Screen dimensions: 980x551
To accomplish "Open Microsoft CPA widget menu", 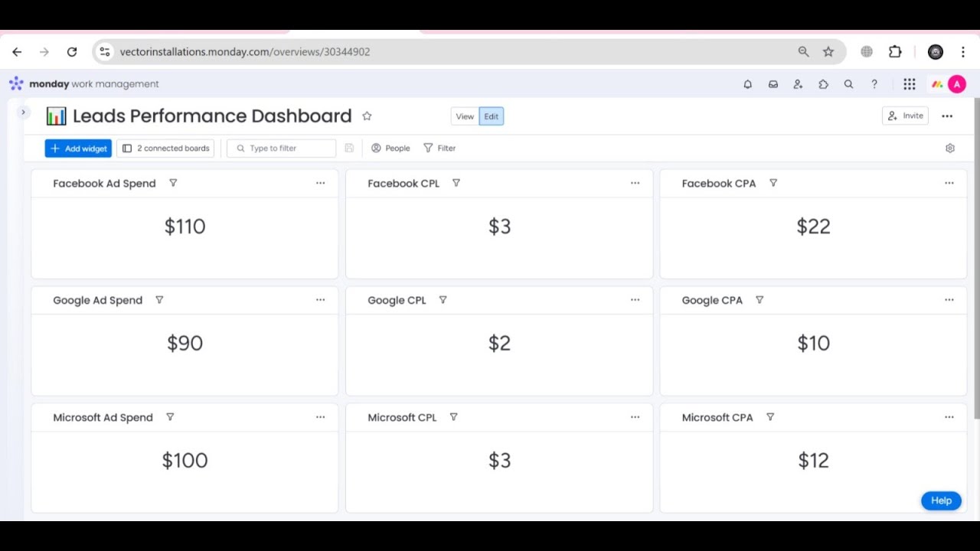I will tap(949, 417).
